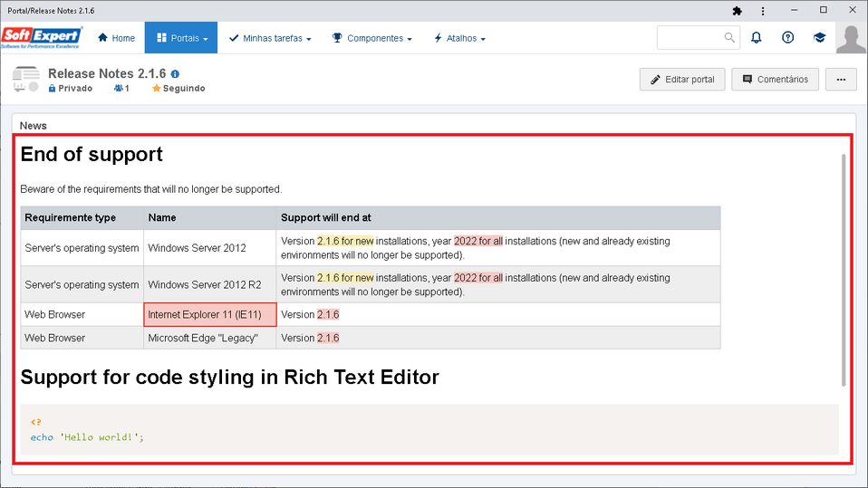The width and height of the screenshot is (868, 488).
Task: Click the Windows Server 2012 R2 cell
Action: tap(210, 284)
